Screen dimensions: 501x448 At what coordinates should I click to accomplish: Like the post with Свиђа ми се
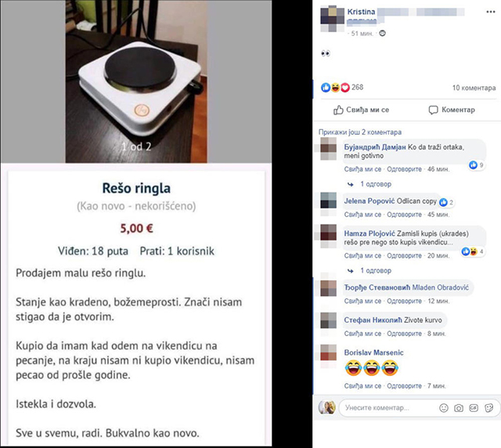(x=361, y=110)
